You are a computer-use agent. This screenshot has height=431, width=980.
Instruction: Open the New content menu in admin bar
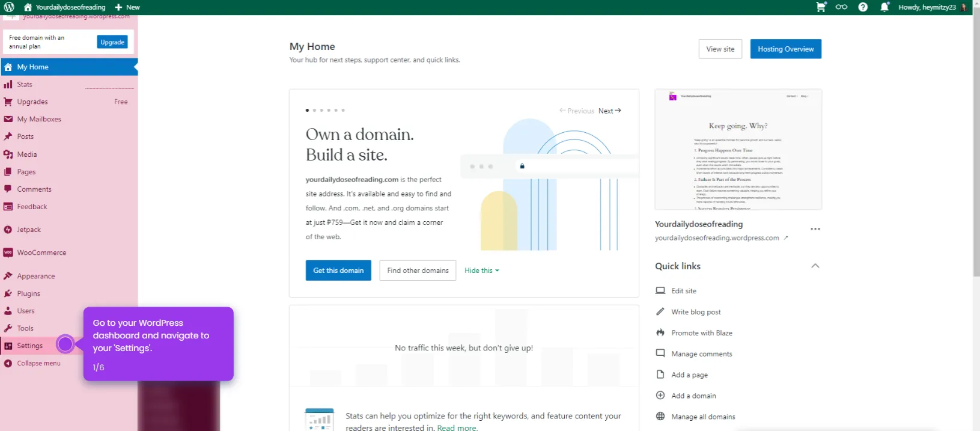coord(127,7)
